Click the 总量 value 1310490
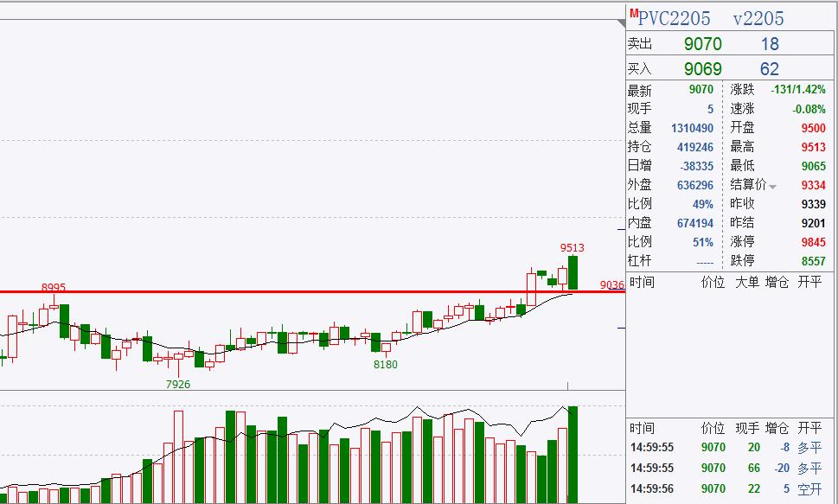Screen dimensions: 838x504 click(692, 128)
